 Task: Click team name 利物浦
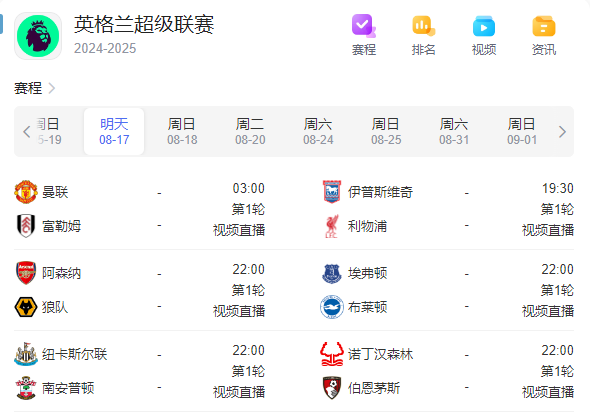coord(367,226)
